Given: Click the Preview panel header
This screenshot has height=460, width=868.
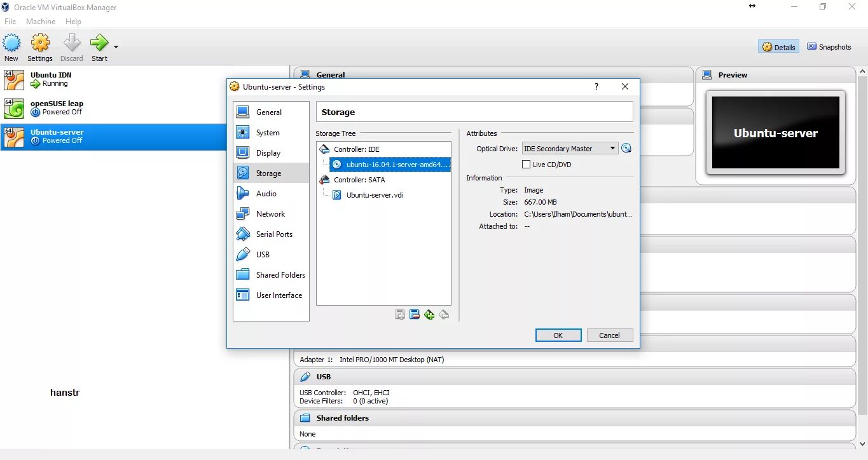Looking at the screenshot, I should tap(776, 75).
